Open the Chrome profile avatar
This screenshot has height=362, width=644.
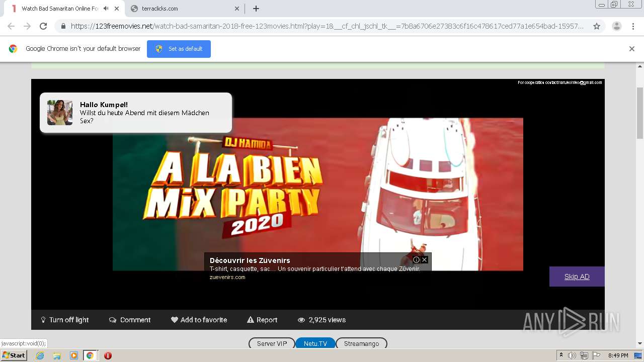click(617, 26)
